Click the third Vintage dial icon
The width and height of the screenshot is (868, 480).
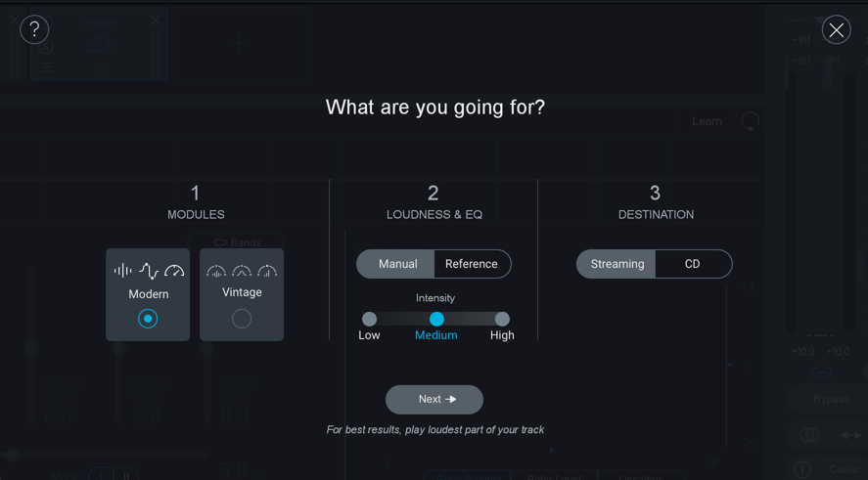tap(267, 271)
